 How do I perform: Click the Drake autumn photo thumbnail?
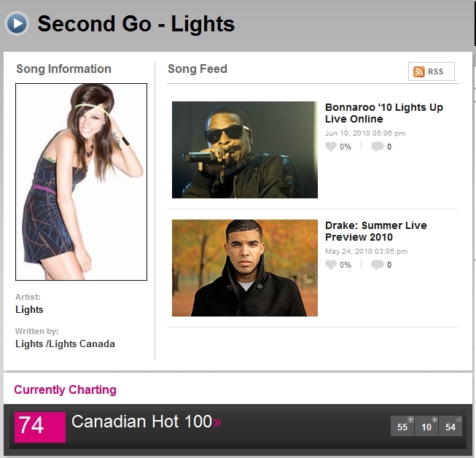(x=245, y=268)
